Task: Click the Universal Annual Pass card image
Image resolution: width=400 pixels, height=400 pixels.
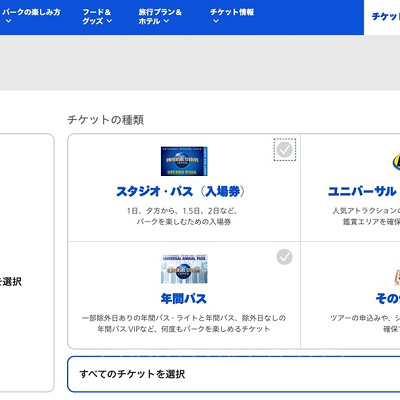Action: point(184,269)
